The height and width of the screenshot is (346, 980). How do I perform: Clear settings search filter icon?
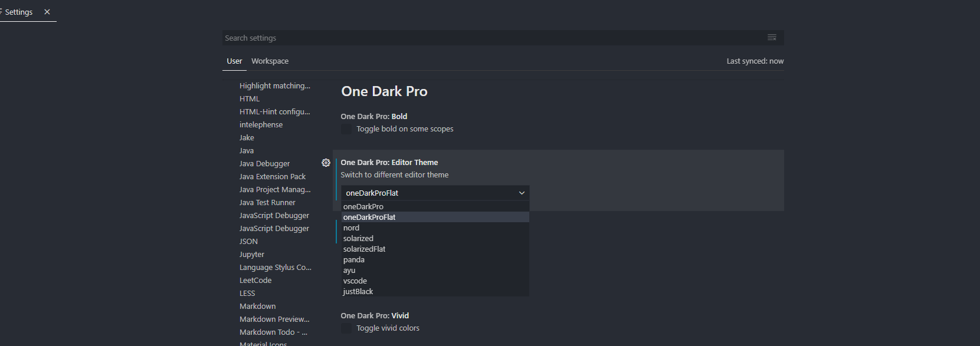pyautogui.click(x=772, y=38)
